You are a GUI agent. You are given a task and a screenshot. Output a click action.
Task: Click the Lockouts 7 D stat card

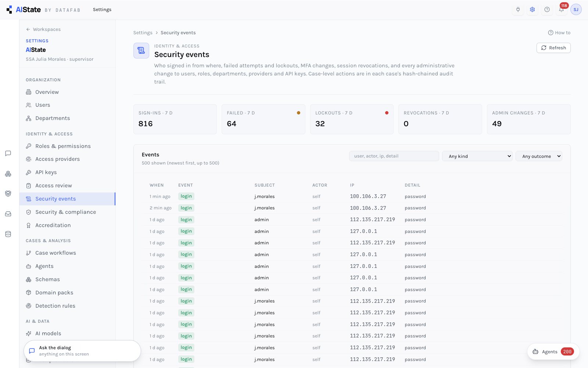pyautogui.click(x=352, y=119)
